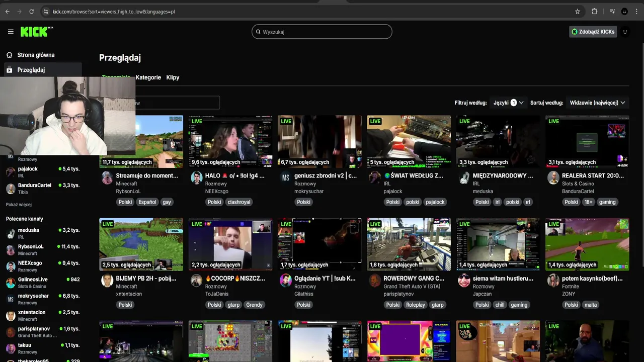Open the siema witam hustleru stream title
644x362 pixels.
click(x=503, y=278)
